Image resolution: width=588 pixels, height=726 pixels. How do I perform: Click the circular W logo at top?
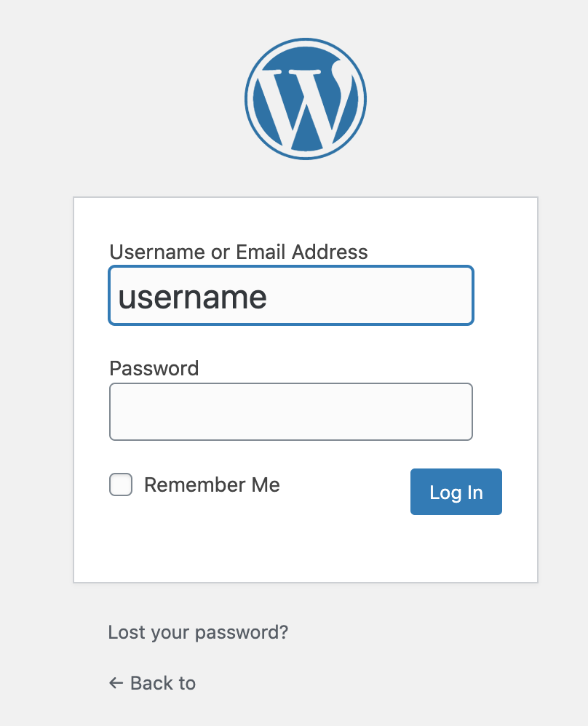point(306,99)
